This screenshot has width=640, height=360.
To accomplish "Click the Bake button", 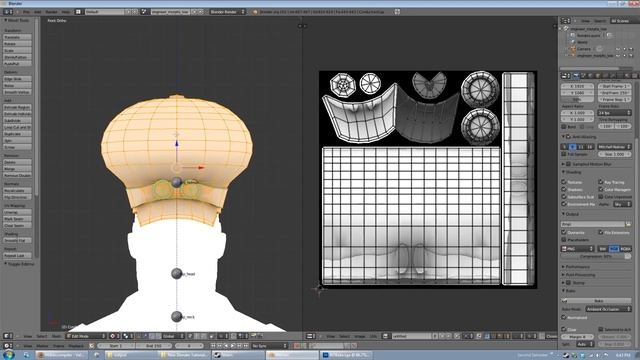I will coord(596,301).
